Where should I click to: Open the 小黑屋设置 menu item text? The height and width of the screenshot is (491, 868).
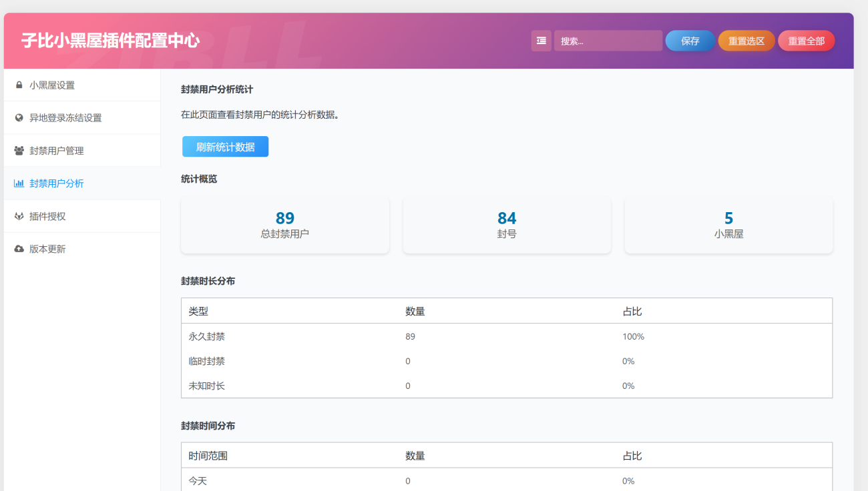click(52, 85)
